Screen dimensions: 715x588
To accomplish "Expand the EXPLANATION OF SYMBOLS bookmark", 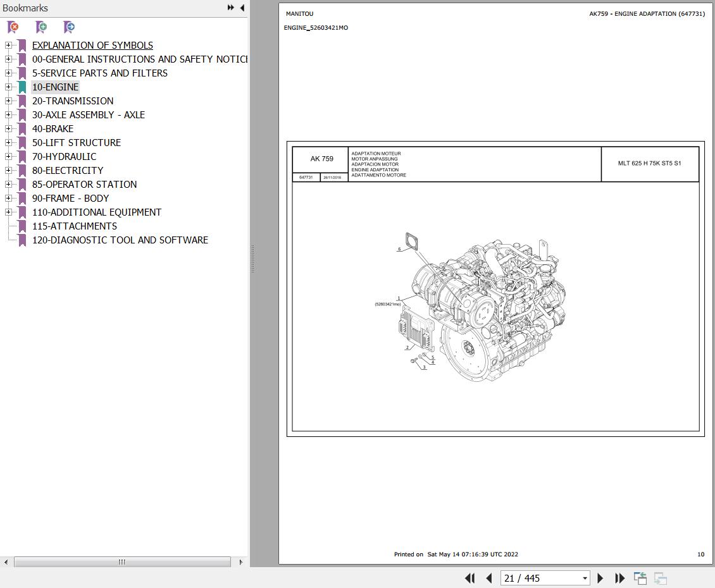I will click(x=8, y=45).
